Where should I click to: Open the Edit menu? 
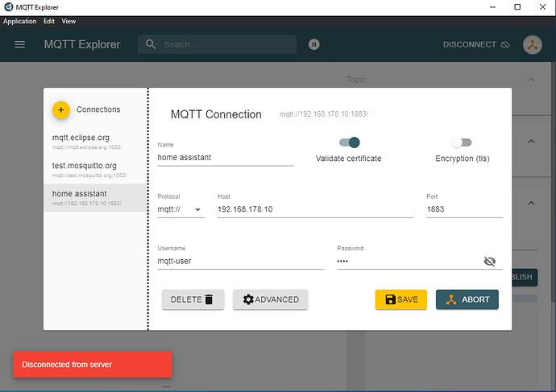pos(49,21)
